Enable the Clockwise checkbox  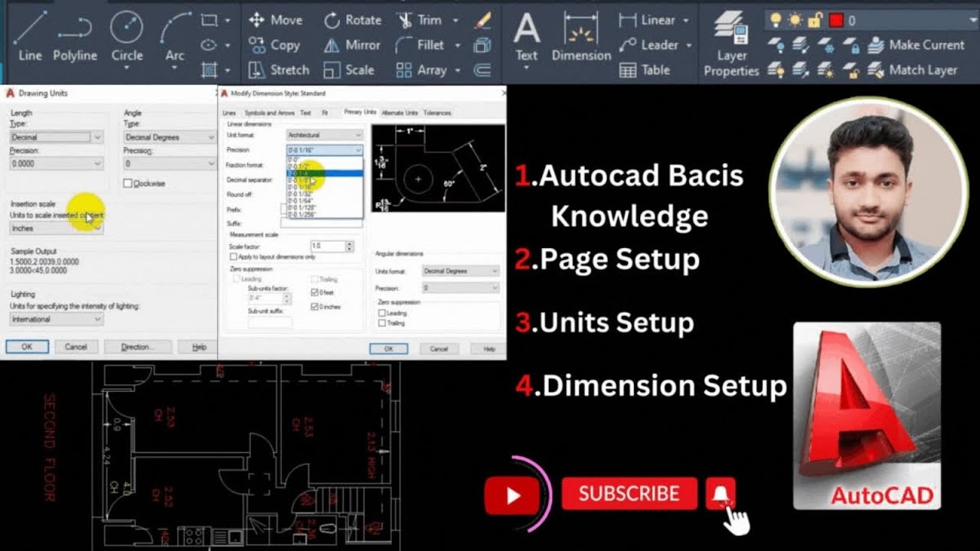click(128, 184)
